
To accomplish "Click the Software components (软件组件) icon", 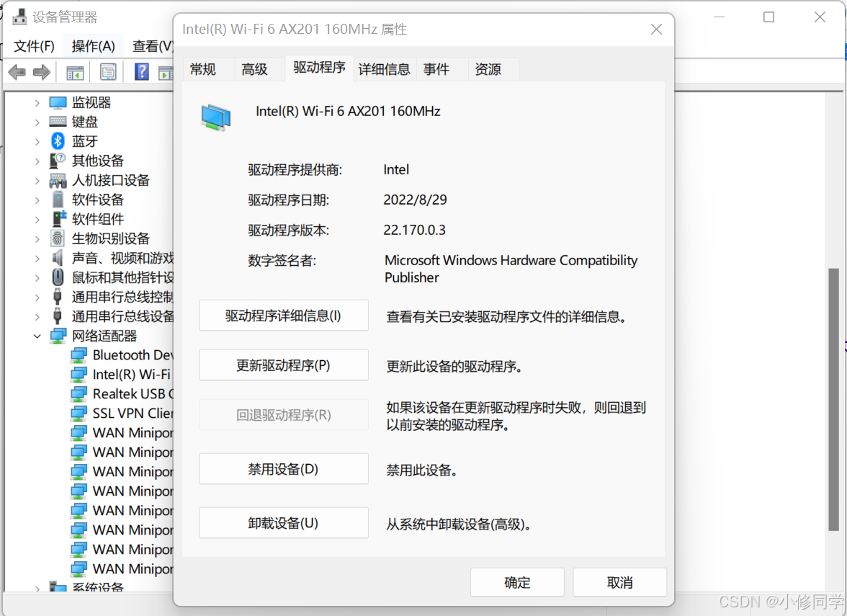I will tap(59, 219).
